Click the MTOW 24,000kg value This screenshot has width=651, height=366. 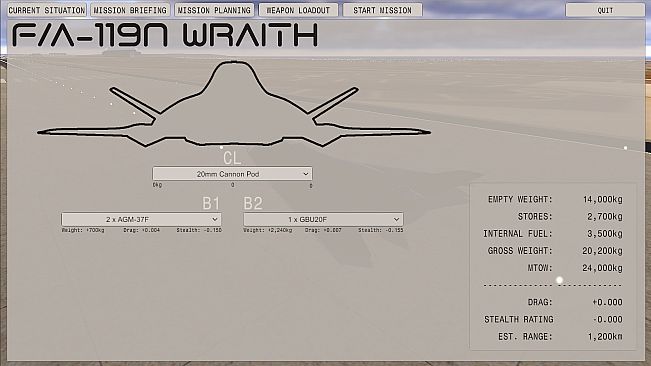pyautogui.click(x=602, y=268)
